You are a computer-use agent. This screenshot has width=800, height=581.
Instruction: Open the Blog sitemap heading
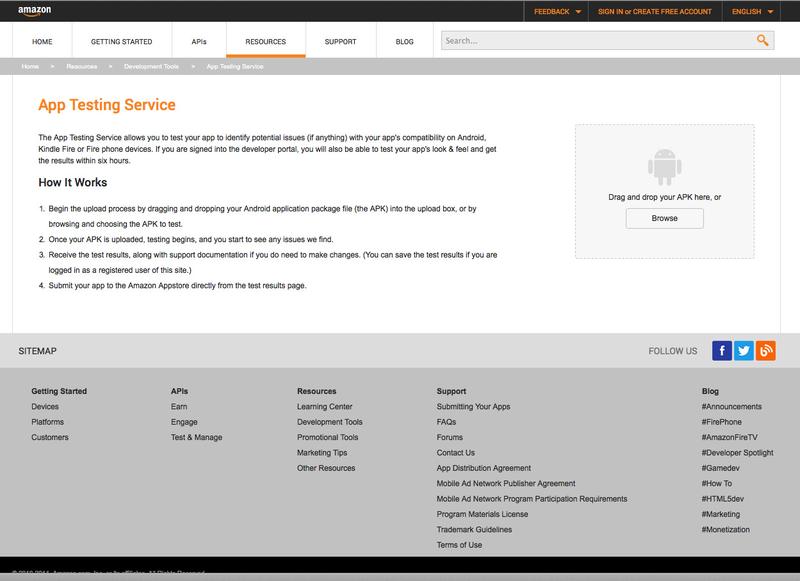(x=710, y=391)
